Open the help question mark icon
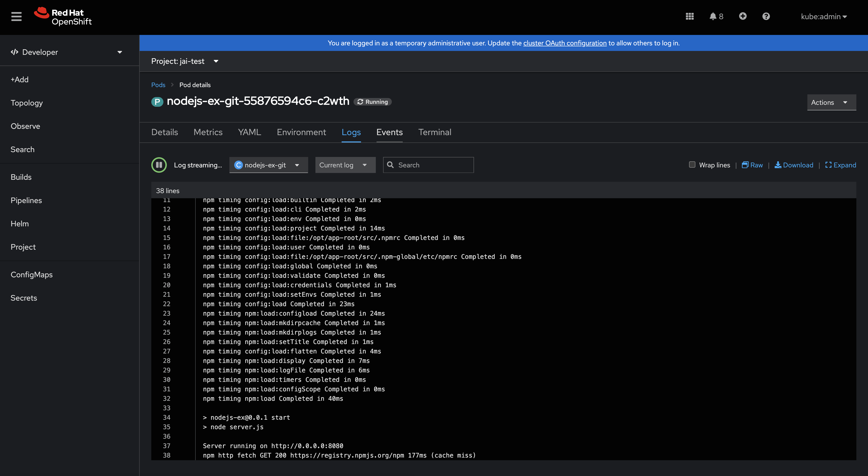This screenshot has width=868, height=476. (x=766, y=16)
